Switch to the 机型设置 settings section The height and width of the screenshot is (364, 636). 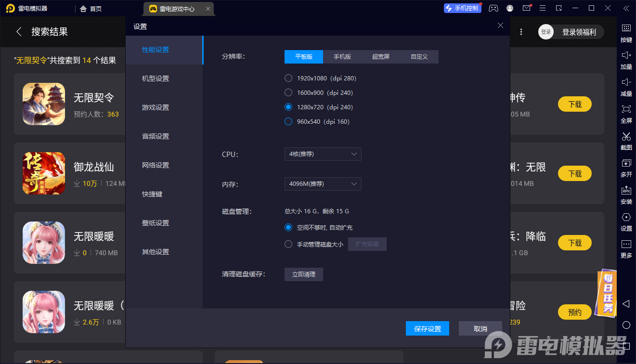pos(156,78)
